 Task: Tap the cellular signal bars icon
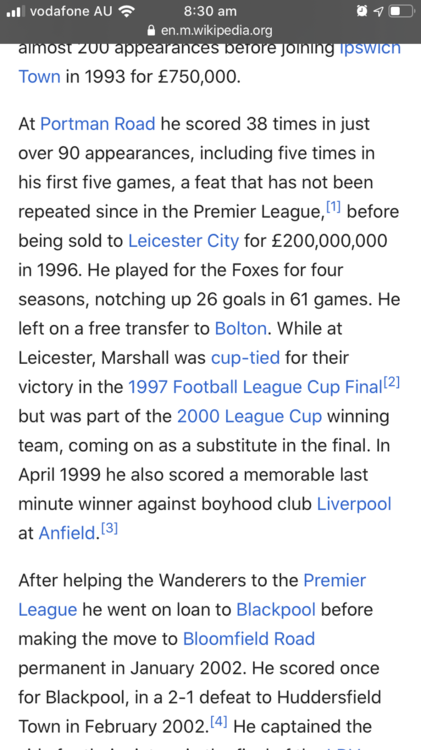tap(16, 11)
